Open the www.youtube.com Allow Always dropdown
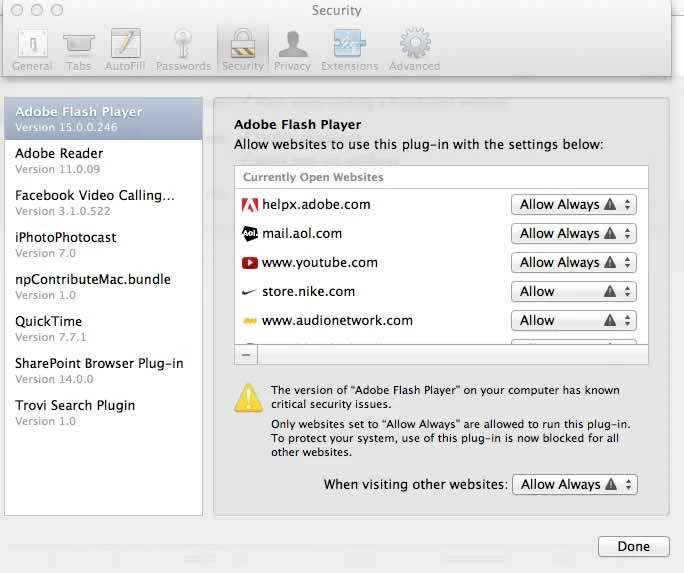684x573 pixels. click(x=574, y=263)
